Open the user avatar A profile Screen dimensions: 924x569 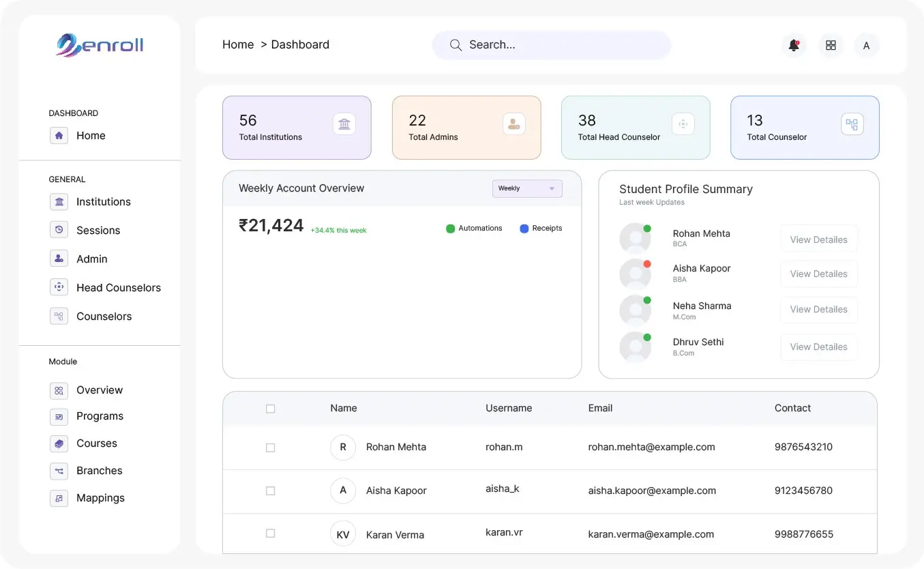click(x=866, y=46)
